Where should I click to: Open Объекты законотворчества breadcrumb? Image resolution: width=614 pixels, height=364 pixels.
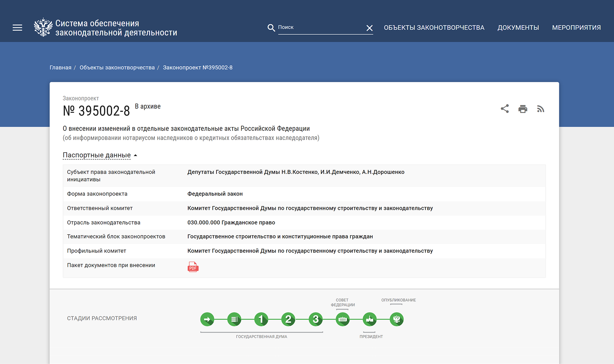pyautogui.click(x=117, y=67)
